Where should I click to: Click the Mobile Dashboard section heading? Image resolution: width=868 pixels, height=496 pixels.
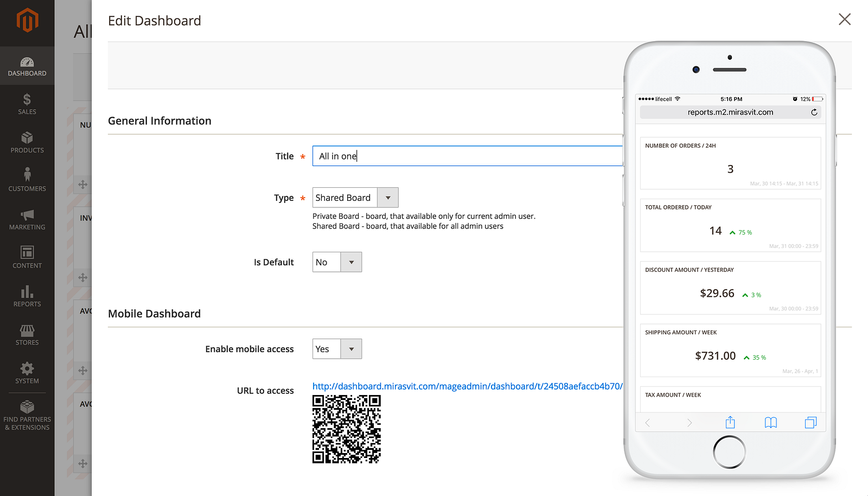pyautogui.click(x=154, y=314)
